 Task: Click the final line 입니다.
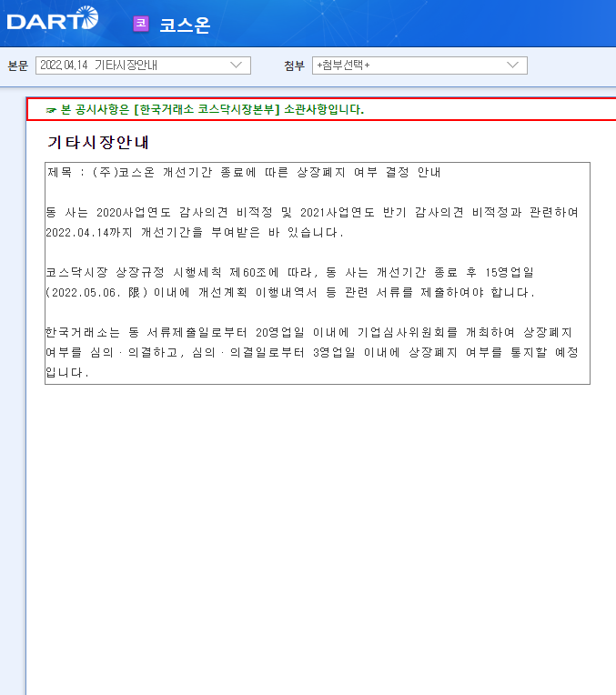click(67, 372)
